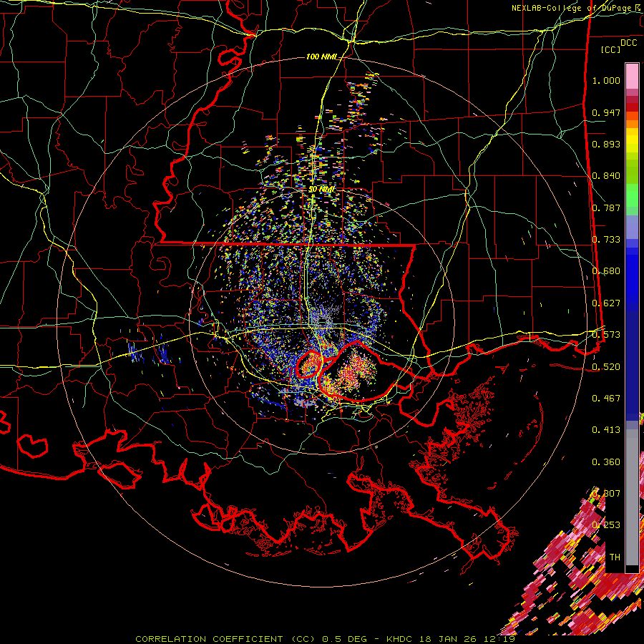Click the 0.627 scale value
Screen dimensions: 644x644
coord(606,303)
